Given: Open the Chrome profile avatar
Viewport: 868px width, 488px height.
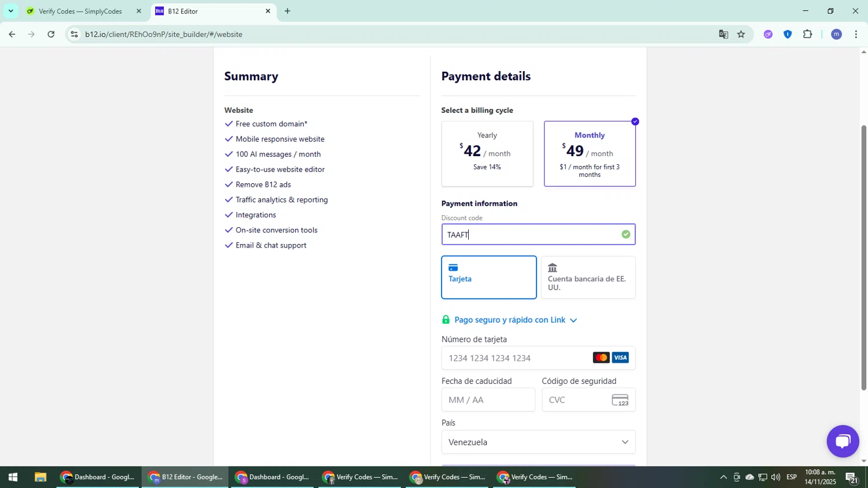Looking at the screenshot, I should 836,35.
